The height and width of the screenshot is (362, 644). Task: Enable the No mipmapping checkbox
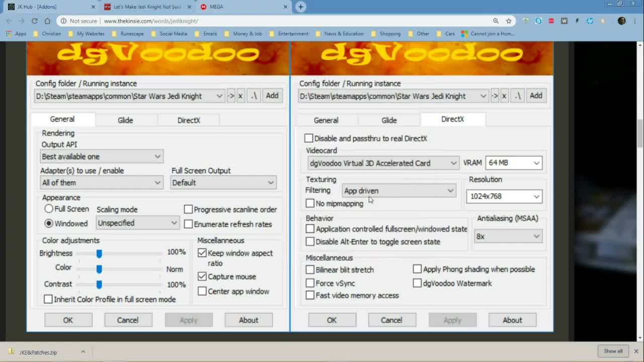[x=310, y=203]
